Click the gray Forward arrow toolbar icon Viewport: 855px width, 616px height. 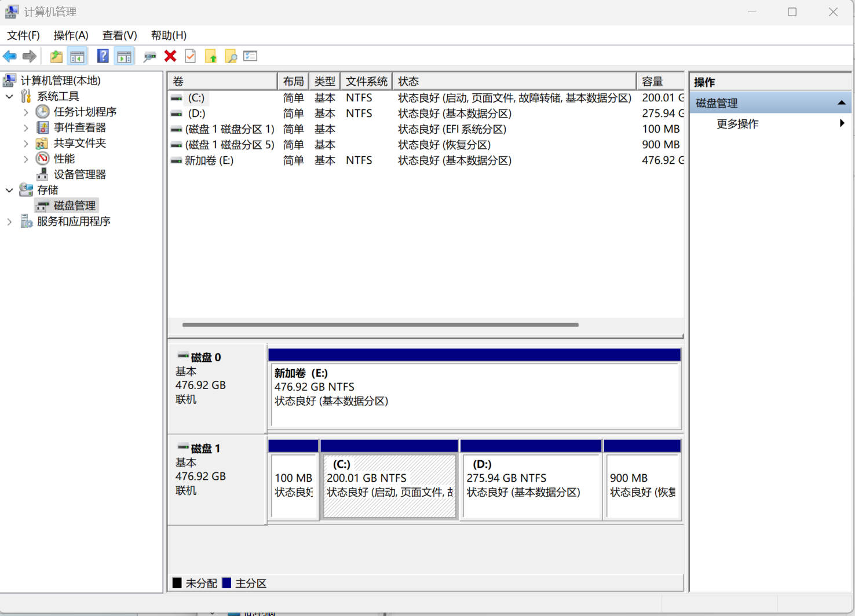pyautogui.click(x=29, y=56)
